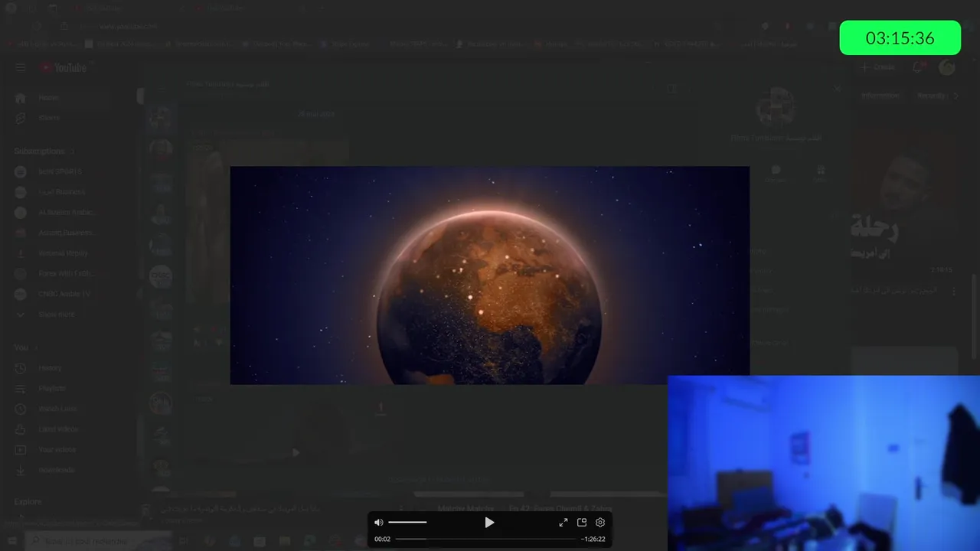Image resolution: width=980 pixels, height=551 pixels.
Task: Expand Show more subscriptions
Action: tap(56, 315)
